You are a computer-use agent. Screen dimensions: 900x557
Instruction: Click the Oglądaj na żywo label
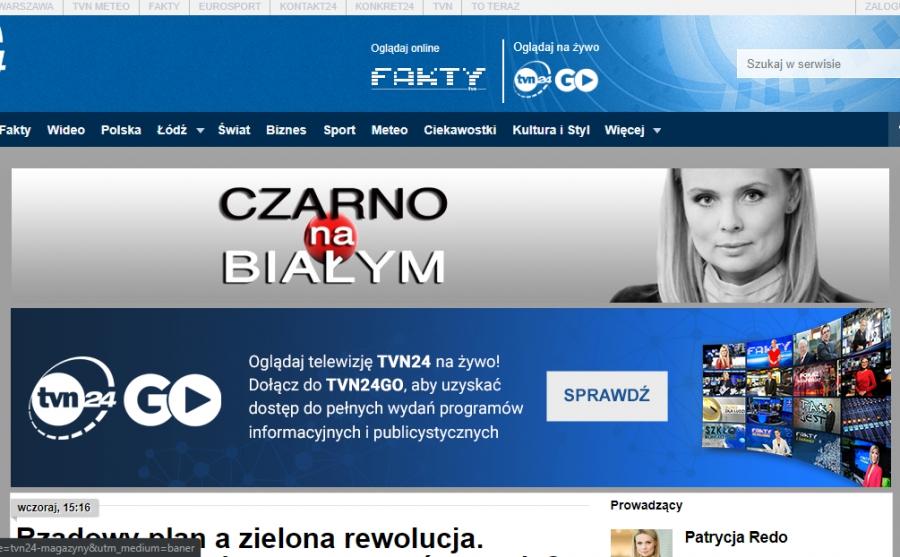click(556, 47)
